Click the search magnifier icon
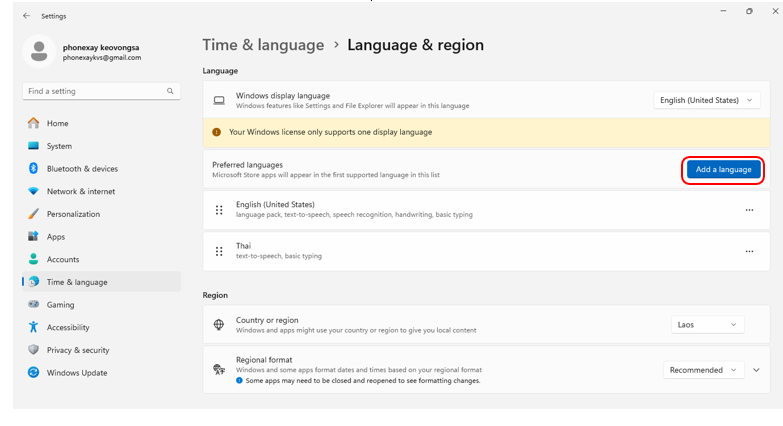This screenshot has width=783, height=426. [x=171, y=91]
